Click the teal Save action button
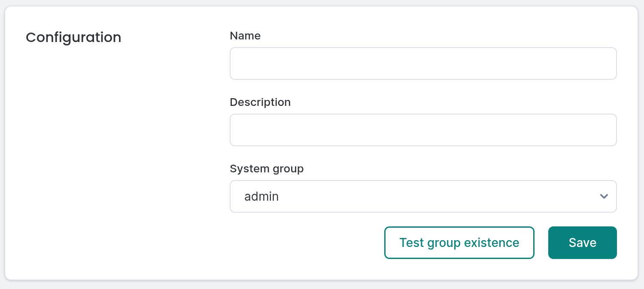This screenshot has height=289, width=644. coord(582,243)
